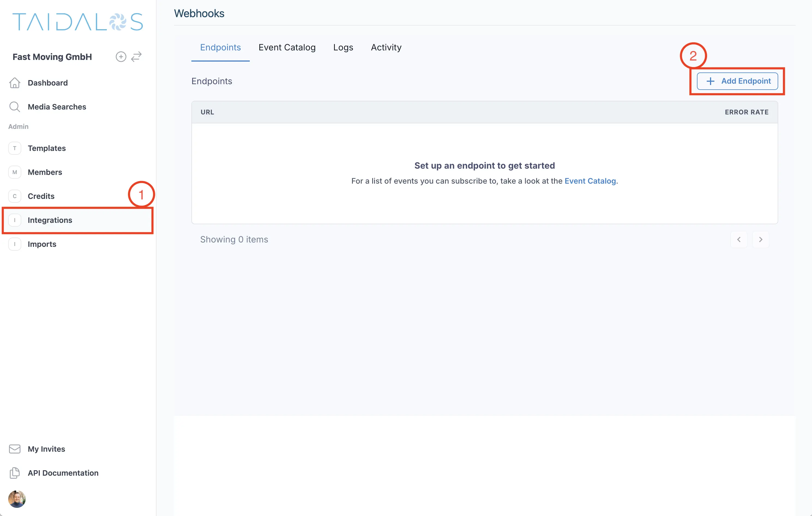
Task: Open Imports via its 'I' badge icon
Action: (14, 244)
